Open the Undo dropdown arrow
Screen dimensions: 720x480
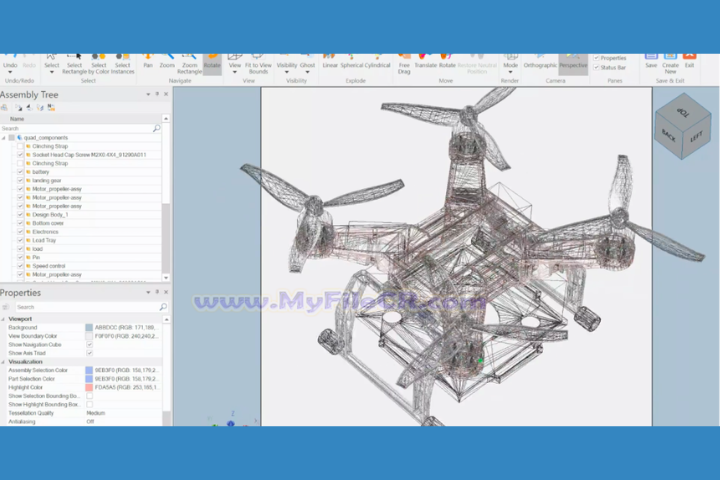coord(10,72)
